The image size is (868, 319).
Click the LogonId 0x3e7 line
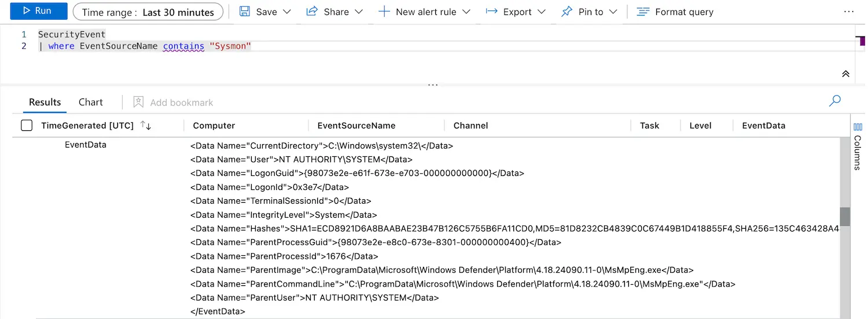270,187
